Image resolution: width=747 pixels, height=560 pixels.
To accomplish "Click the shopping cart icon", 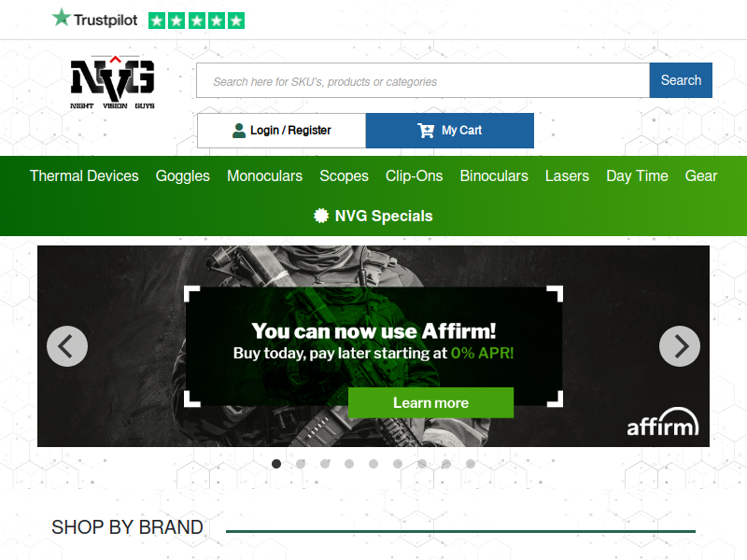I will (426, 131).
